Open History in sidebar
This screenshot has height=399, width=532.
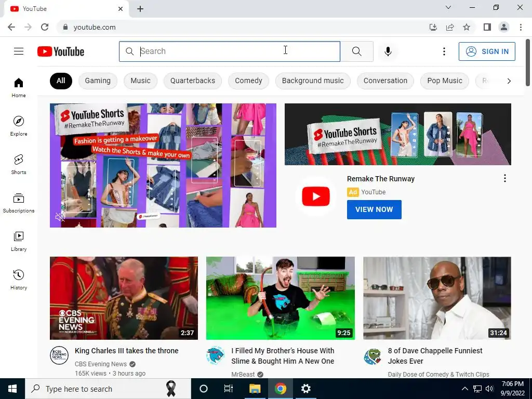pos(19,279)
